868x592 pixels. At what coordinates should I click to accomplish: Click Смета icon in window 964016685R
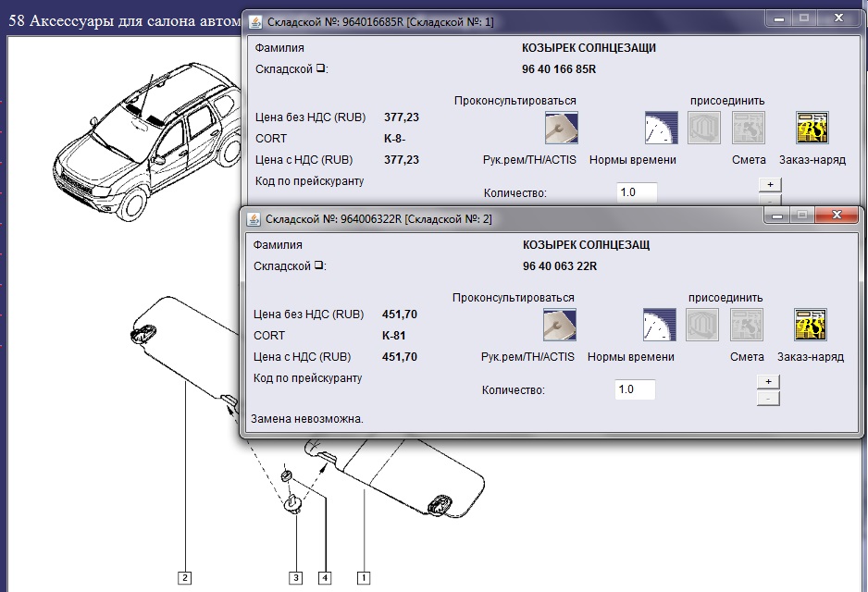tap(749, 128)
